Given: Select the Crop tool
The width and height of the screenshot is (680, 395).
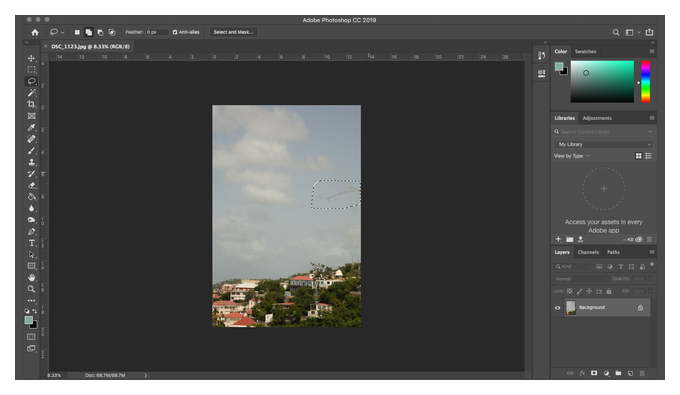Looking at the screenshot, I should tap(32, 104).
